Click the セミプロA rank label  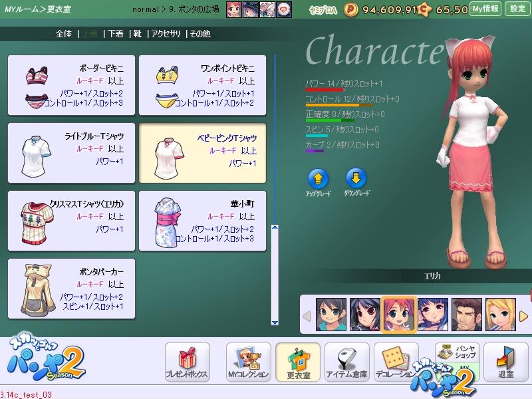(323, 10)
